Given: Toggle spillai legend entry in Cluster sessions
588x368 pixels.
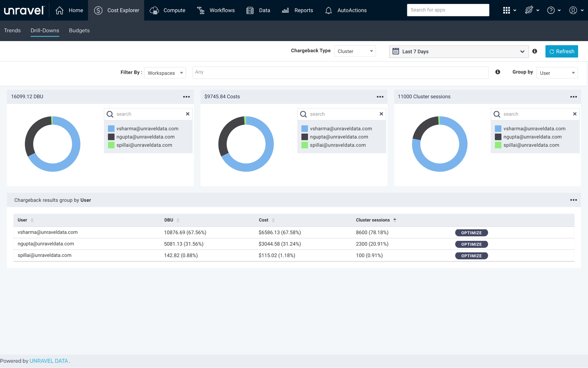Looking at the screenshot, I should (x=531, y=145).
